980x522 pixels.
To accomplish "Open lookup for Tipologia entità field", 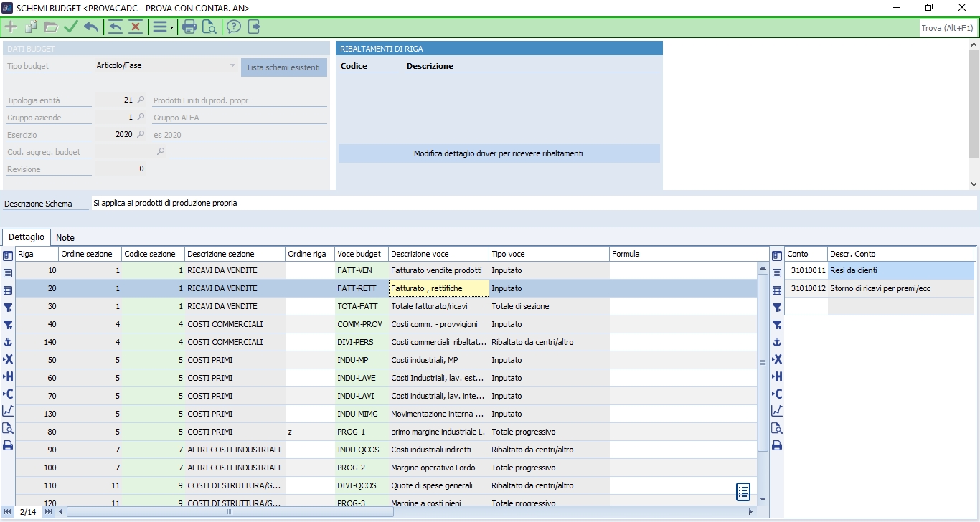I will pos(141,100).
